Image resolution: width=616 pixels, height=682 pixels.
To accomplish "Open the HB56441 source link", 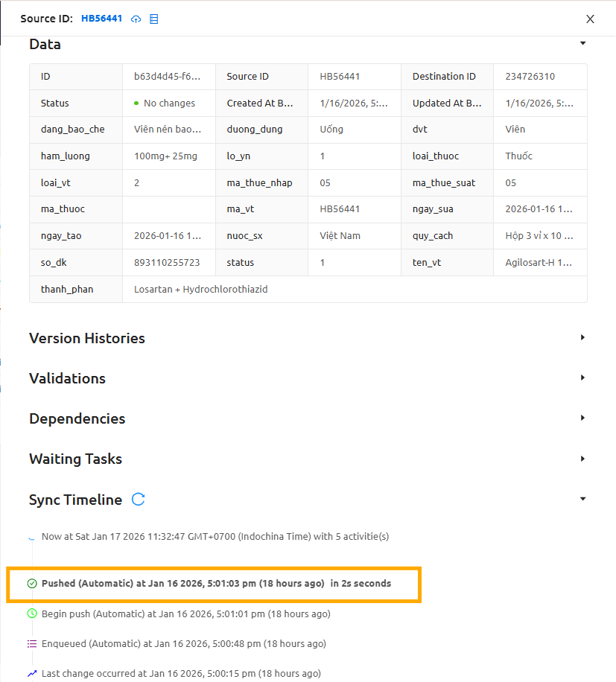I will tap(101, 19).
